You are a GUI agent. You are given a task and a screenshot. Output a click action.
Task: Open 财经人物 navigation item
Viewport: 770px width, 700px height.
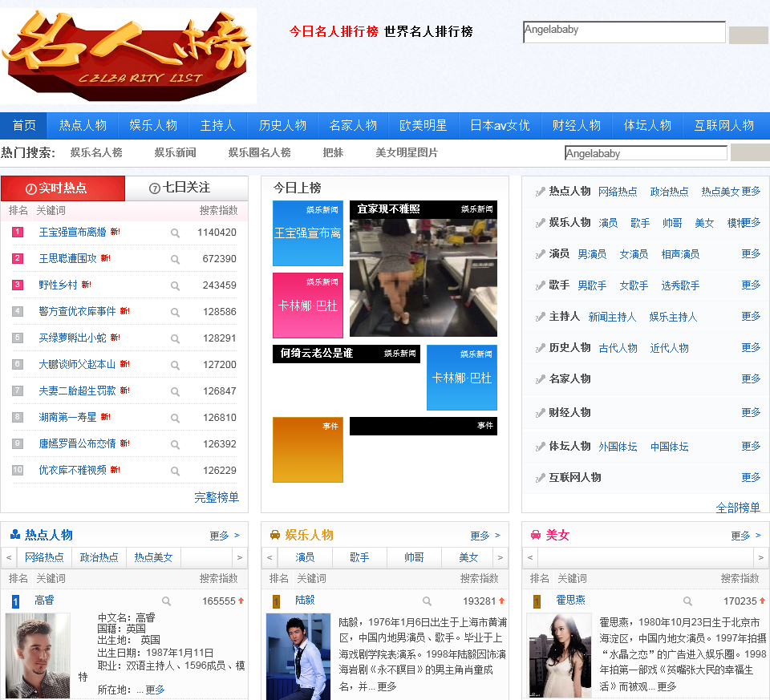tap(577, 126)
